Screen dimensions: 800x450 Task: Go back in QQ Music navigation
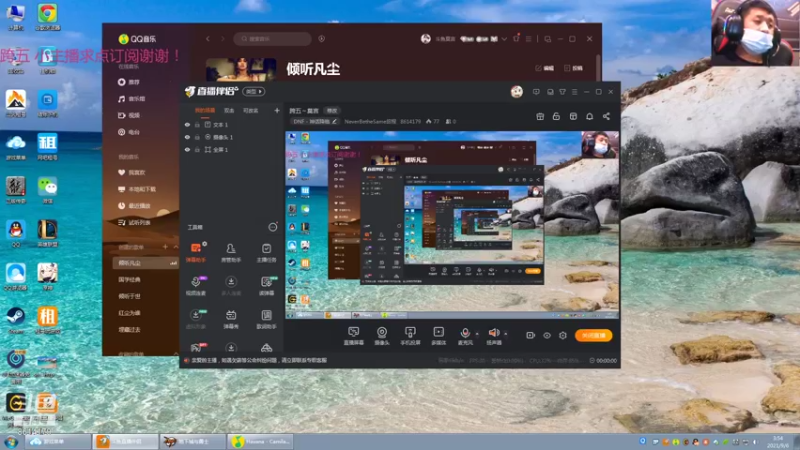click(208, 39)
